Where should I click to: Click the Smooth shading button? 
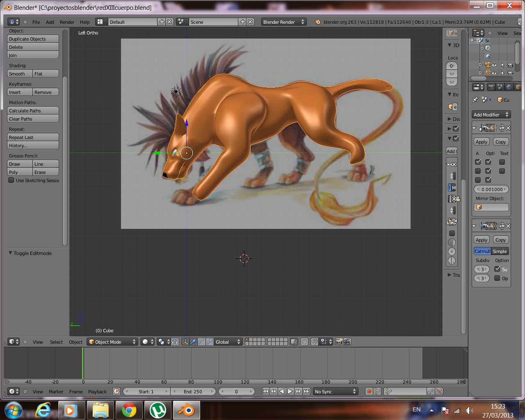click(x=20, y=74)
